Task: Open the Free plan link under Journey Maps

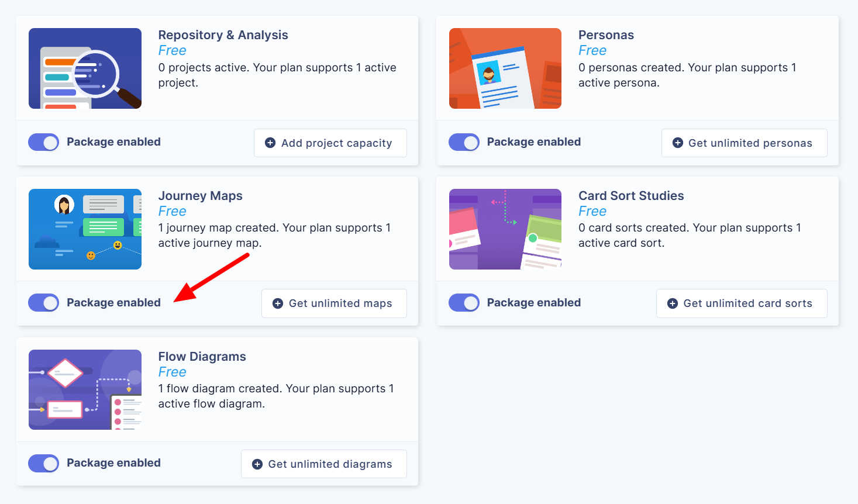Action: pos(172,211)
